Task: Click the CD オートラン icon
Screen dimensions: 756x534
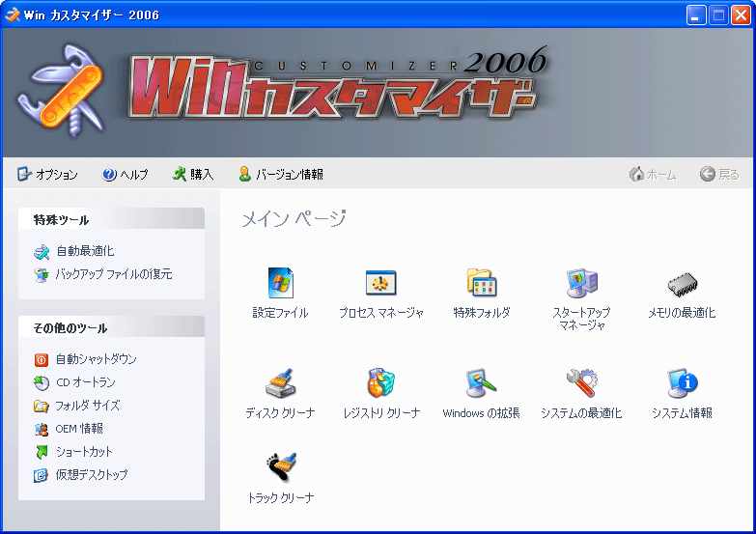Action: click(x=42, y=383)
